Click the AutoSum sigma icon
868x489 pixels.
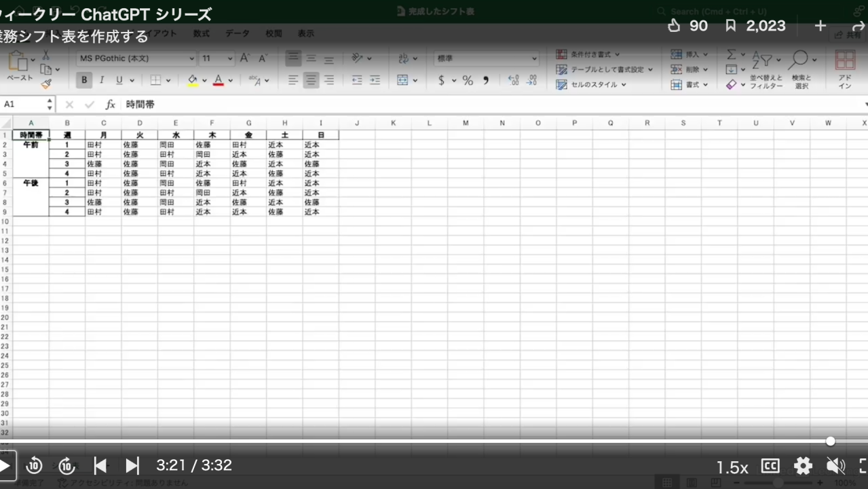click(731, 54)
